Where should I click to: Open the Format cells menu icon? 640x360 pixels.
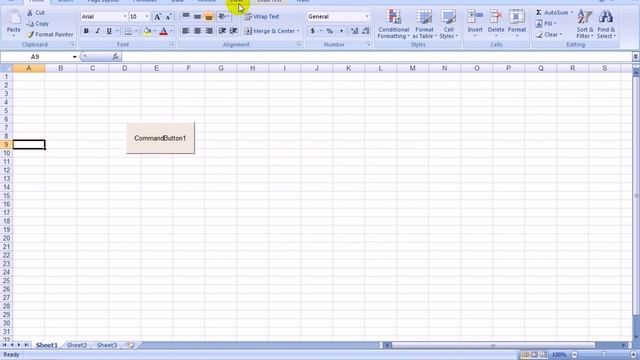(x=517, y=17)
